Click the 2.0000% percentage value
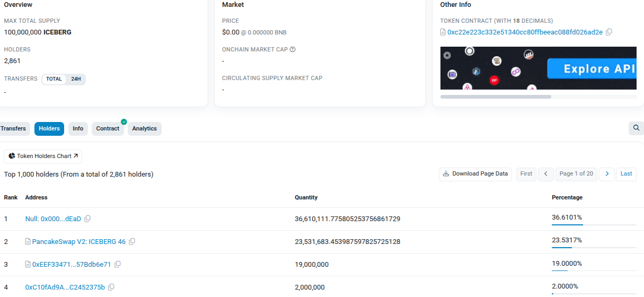Image resolution: width=644 pixels, height=297 pixels. coord(565,286)
